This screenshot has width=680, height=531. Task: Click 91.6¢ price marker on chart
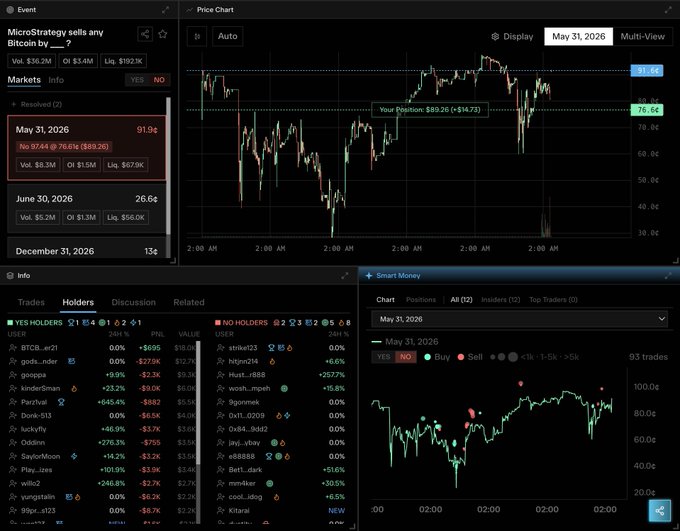click(647, 70)
